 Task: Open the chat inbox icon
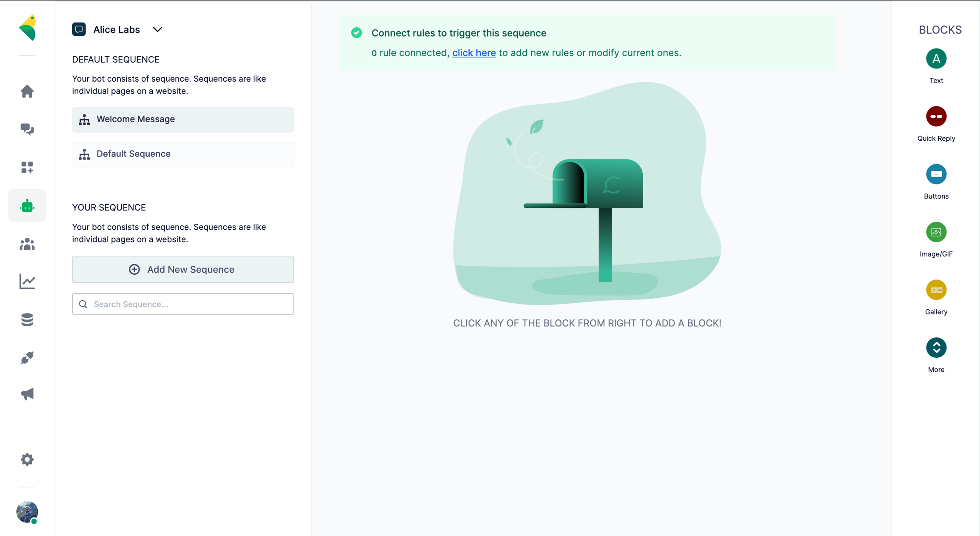[x=27, y=129]
